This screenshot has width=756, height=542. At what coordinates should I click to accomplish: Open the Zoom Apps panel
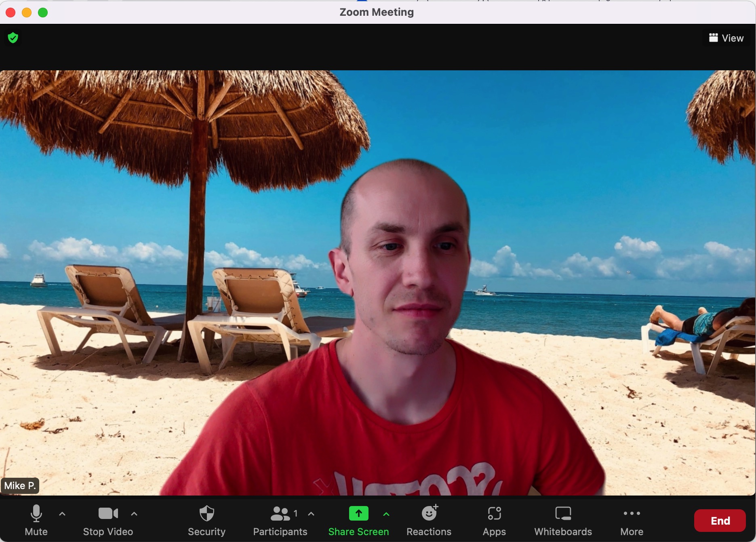pos(493,521)
